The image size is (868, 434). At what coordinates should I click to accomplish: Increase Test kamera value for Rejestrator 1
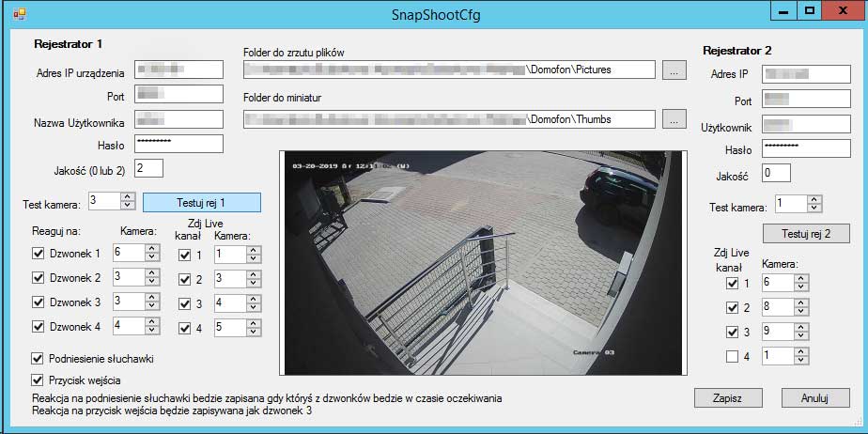coord(128,196)
